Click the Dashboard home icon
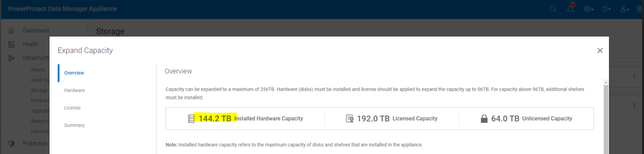644x154 pixels. 11,31
